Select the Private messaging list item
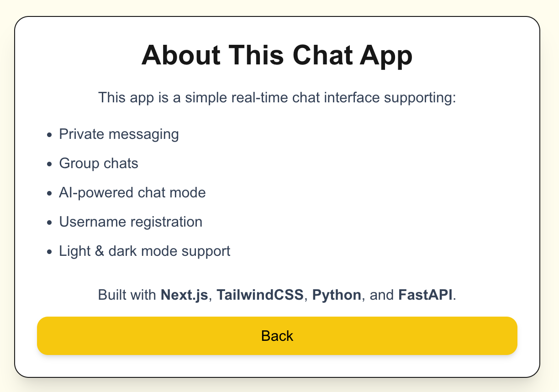Screen dimensions: 559x392 coord(119,134)
